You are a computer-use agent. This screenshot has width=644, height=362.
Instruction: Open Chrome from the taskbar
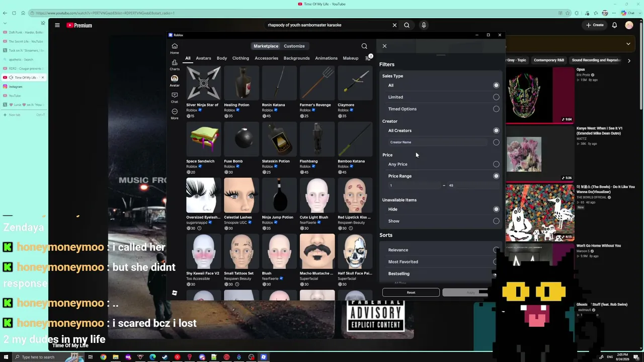(103, 357)
